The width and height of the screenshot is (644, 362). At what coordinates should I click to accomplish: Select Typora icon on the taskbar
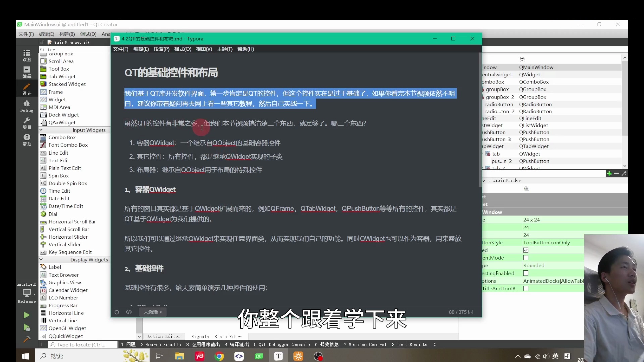(x=279, y=356)
